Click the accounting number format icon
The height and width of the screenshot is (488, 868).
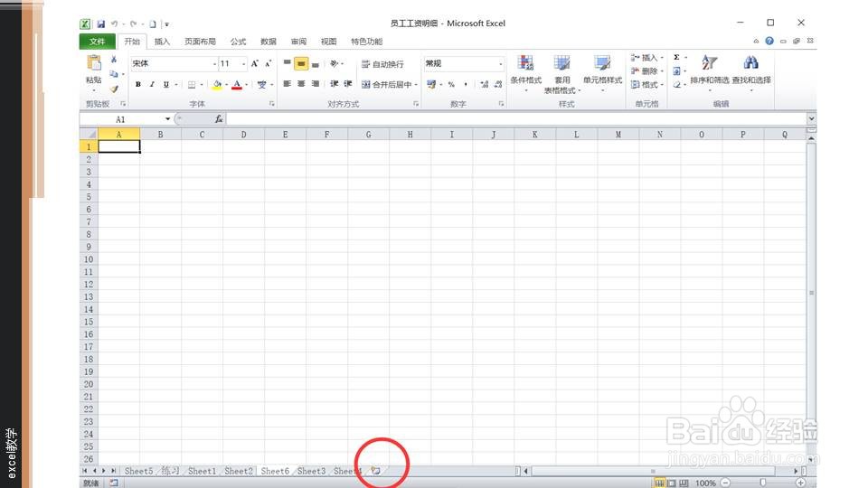431,84
